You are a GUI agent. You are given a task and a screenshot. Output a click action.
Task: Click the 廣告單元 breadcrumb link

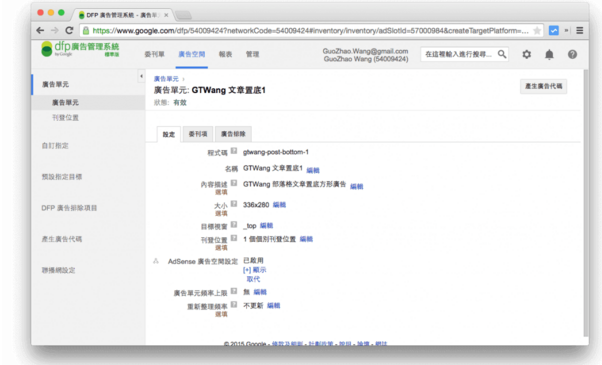click(x=166, y=79)
